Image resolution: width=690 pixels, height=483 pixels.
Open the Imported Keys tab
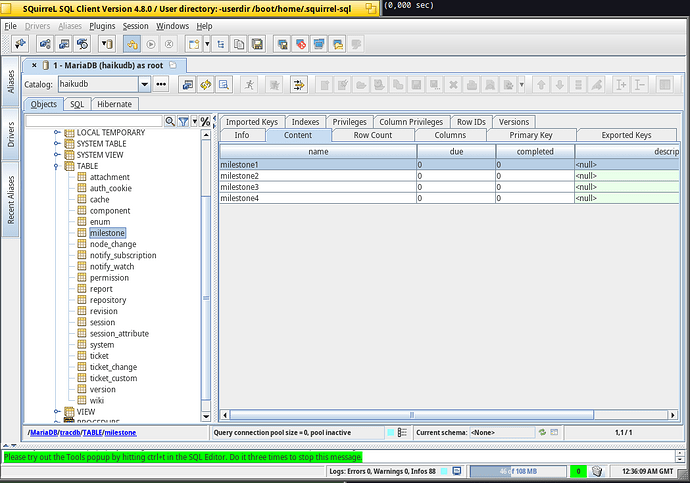(252, 122)
